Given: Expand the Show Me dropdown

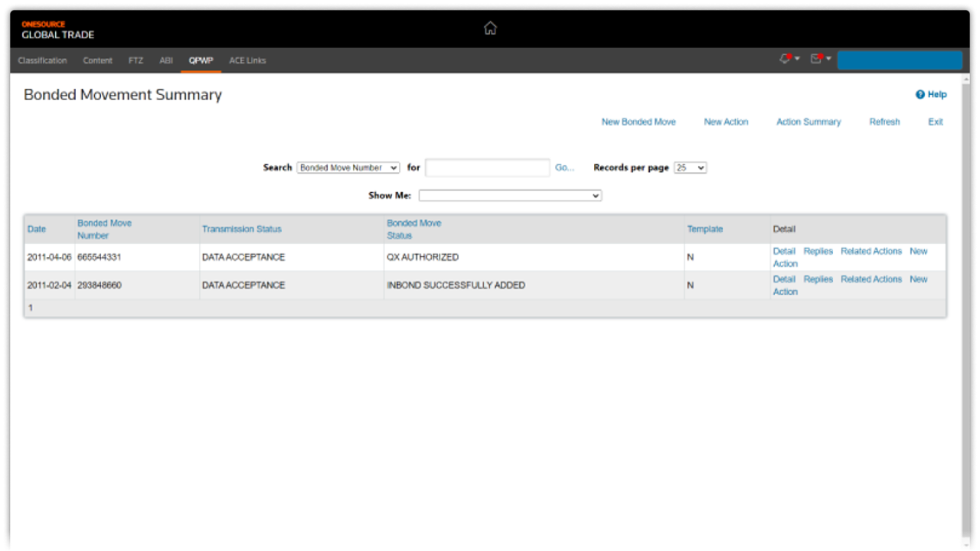Looking at the screenshot, I should 510,196.
